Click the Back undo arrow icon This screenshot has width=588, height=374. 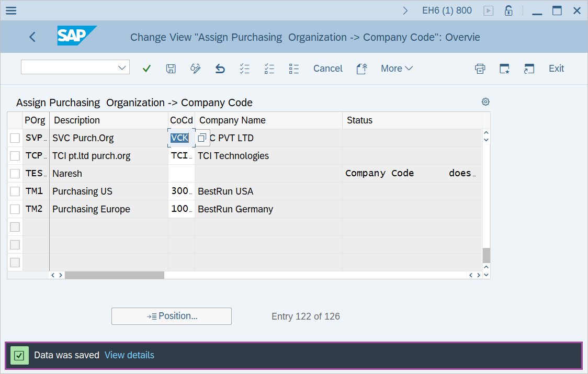pyautogui.click(x=220, y=68)
